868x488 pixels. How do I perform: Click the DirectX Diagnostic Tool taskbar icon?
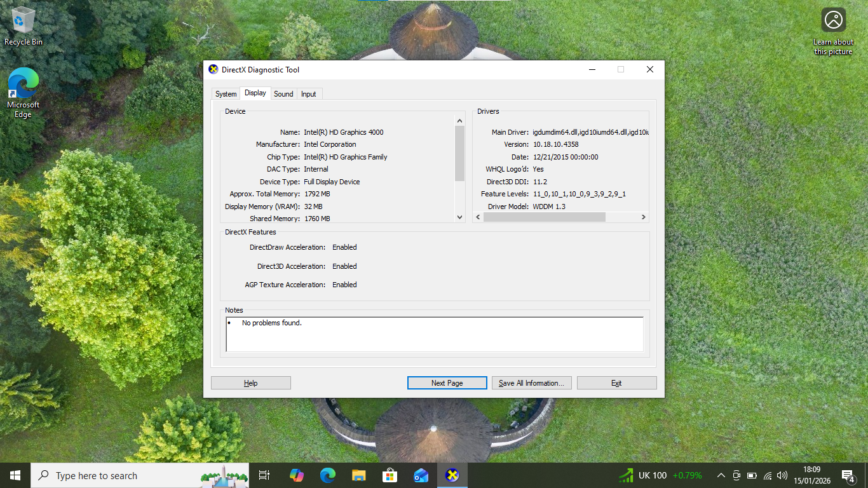point(452,475)
